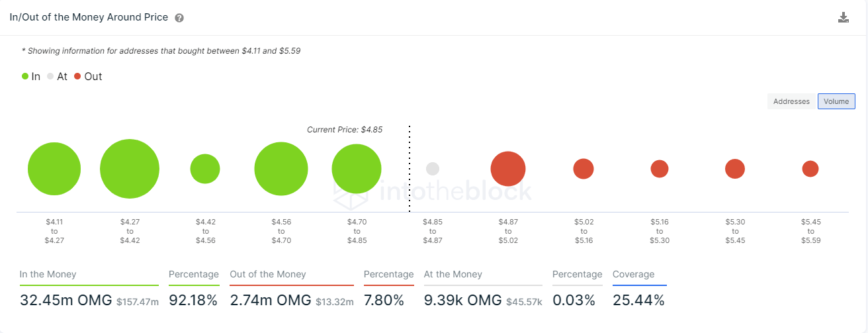868x333 pixels.
Task: Click green bubble for $4.11 to $4.27
Action: [x=54, y=169]
